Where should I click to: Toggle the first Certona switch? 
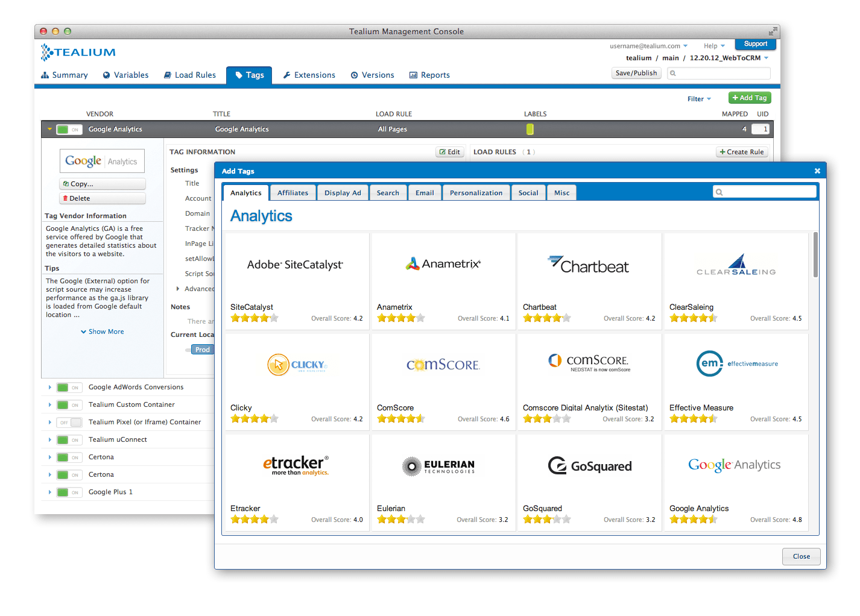click(x=69, y=457)
